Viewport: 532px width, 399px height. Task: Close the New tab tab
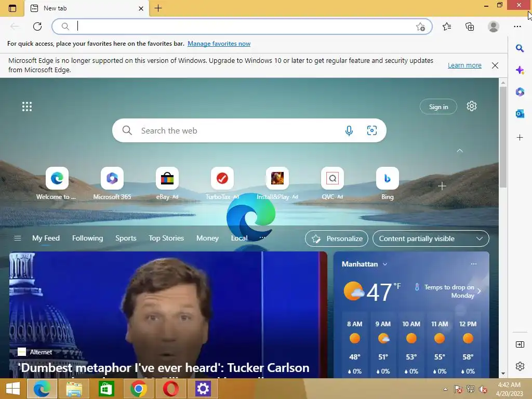point(141,8)
